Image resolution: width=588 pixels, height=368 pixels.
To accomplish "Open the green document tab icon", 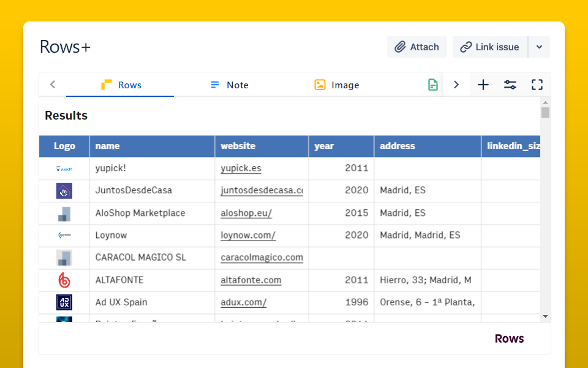I will point(433,85).
